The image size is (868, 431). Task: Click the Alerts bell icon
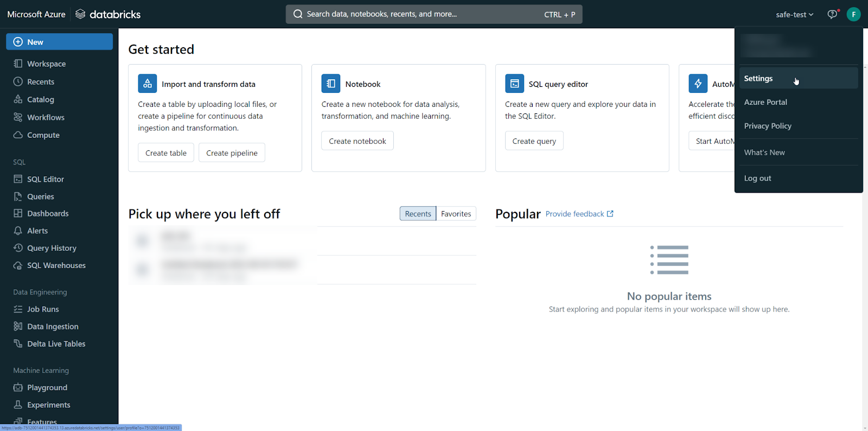pos(18,231)
